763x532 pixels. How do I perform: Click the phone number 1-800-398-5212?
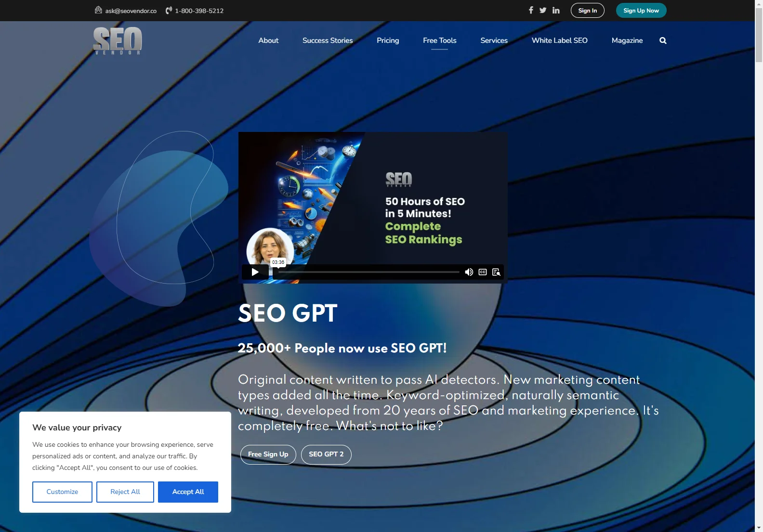[x=199, y=11]
